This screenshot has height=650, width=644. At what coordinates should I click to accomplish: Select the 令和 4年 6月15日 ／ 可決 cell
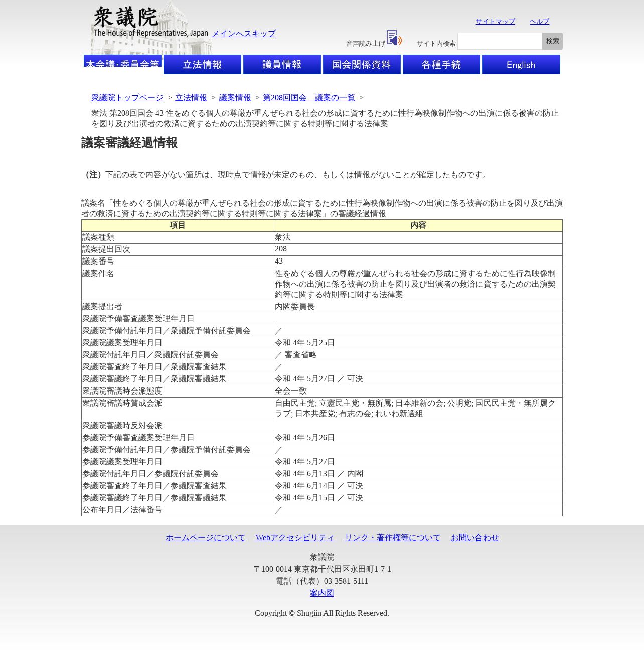418,498
